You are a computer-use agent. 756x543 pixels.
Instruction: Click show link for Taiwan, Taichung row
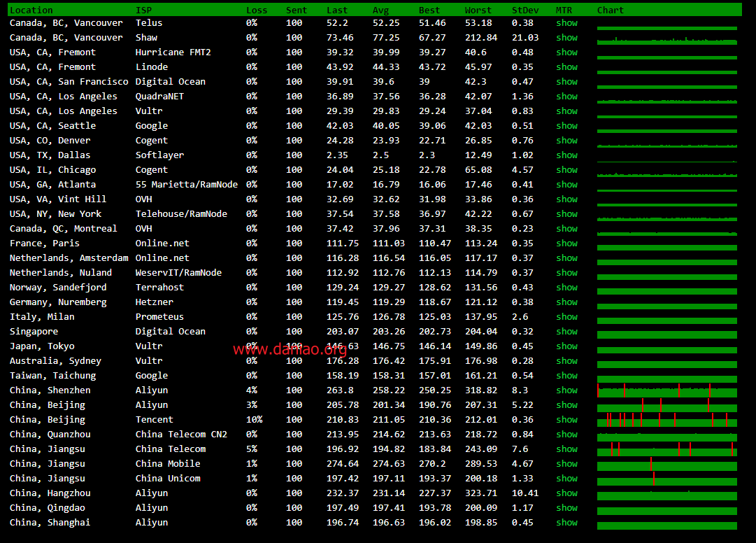[566, 376]
